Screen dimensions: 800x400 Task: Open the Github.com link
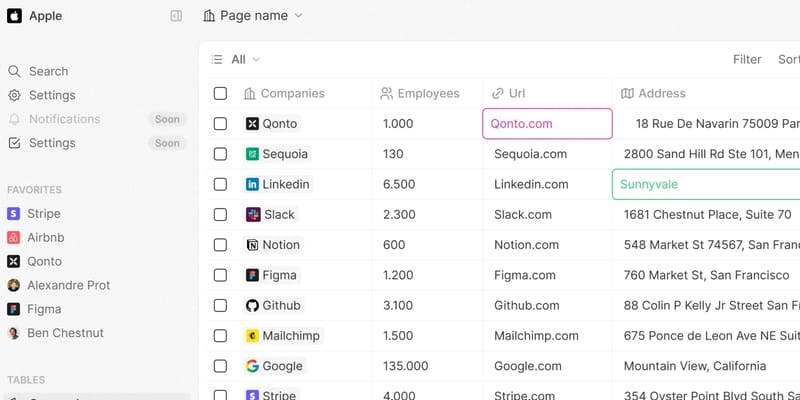pyautogui.click(x=526, y=306)
